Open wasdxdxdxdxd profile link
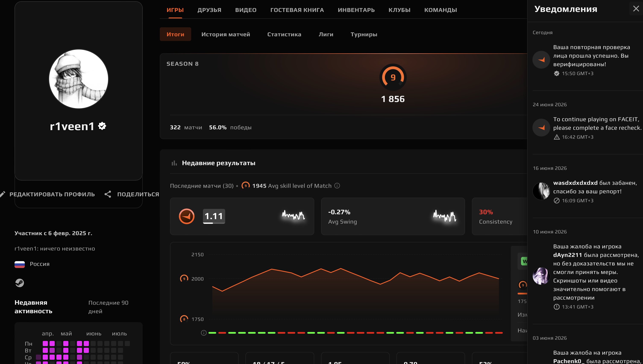The height and width of the screenshot is (364, 643). tap(575, 183)
